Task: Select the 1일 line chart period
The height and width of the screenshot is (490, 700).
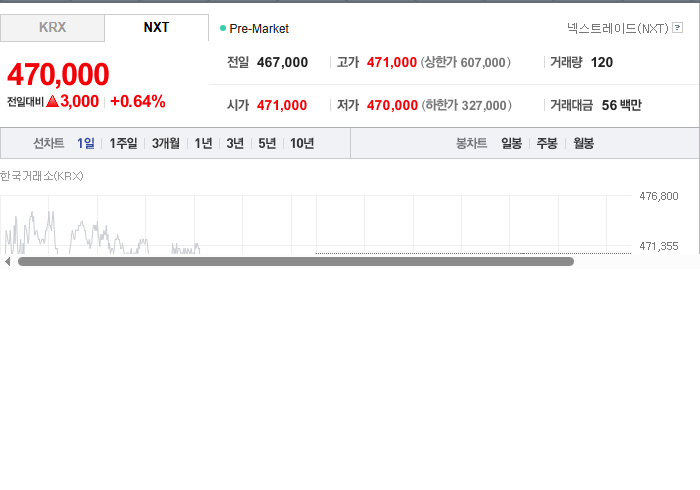Action: tap(86, 143)
